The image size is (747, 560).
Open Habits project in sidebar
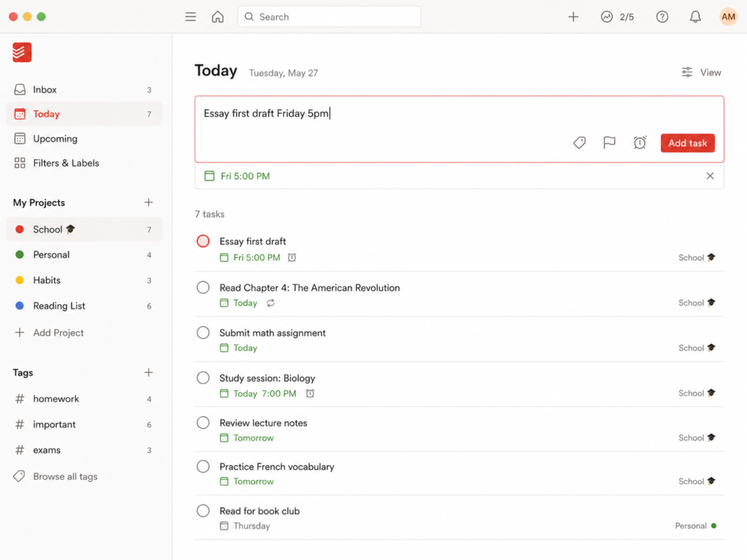[x=85, y=280]
